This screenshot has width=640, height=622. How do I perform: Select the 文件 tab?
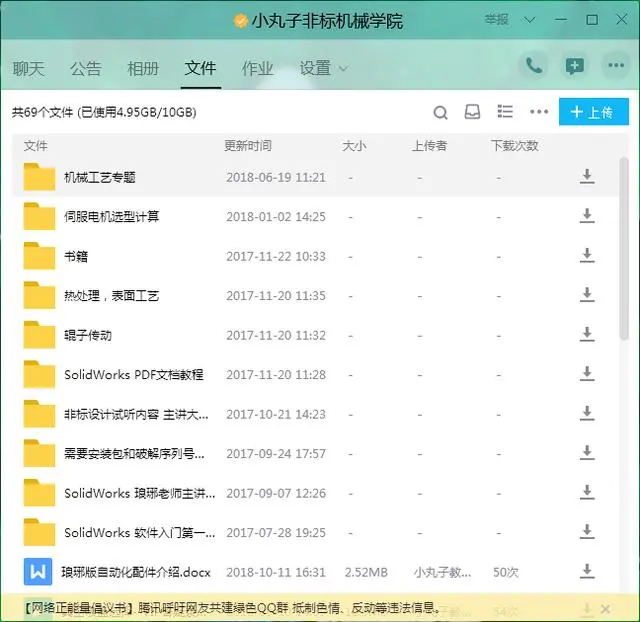pos(200,68)
